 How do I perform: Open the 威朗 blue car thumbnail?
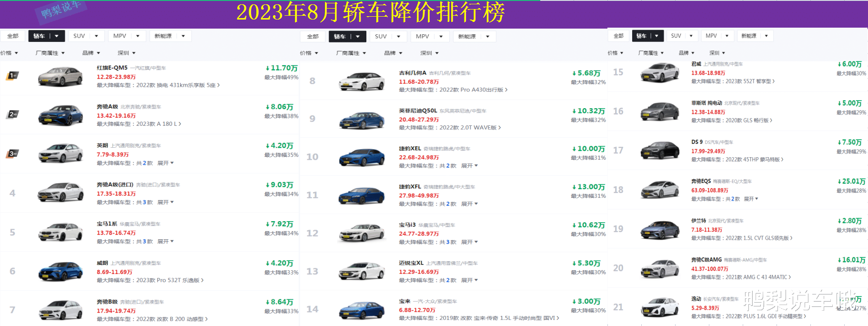(61, 271)
